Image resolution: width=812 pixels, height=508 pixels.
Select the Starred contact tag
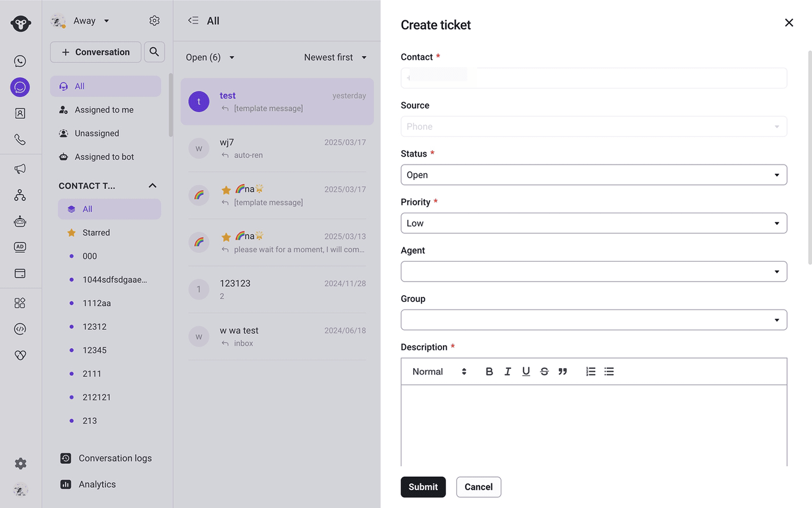pyautogui.click(x=109, y=232)
